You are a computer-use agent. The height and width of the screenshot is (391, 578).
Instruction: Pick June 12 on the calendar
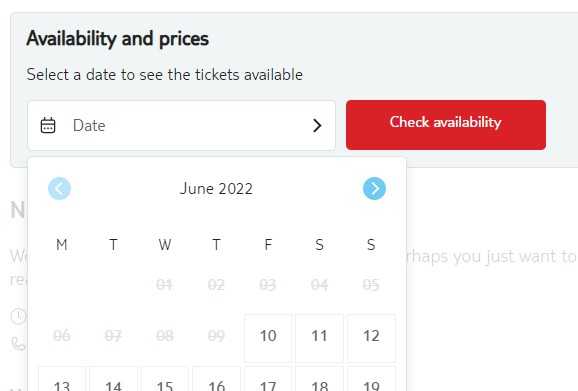[371, 338]
